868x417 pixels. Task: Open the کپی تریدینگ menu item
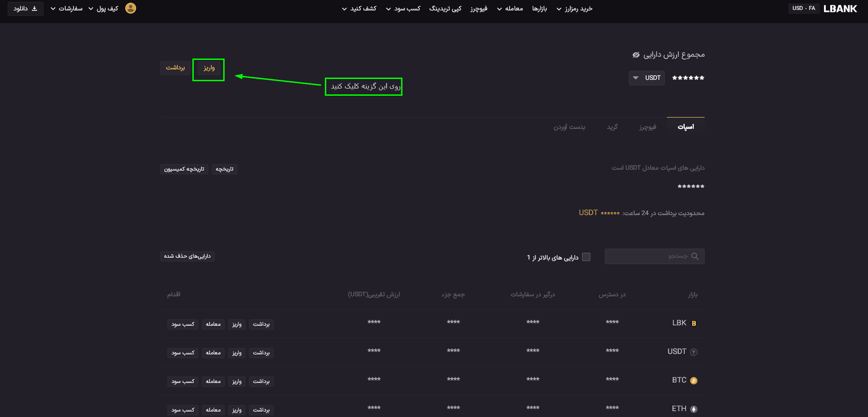(445, 9)
